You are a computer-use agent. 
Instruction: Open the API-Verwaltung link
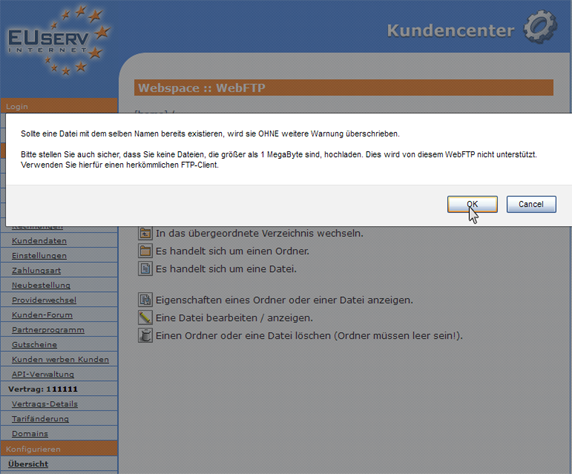coord(43,374)
